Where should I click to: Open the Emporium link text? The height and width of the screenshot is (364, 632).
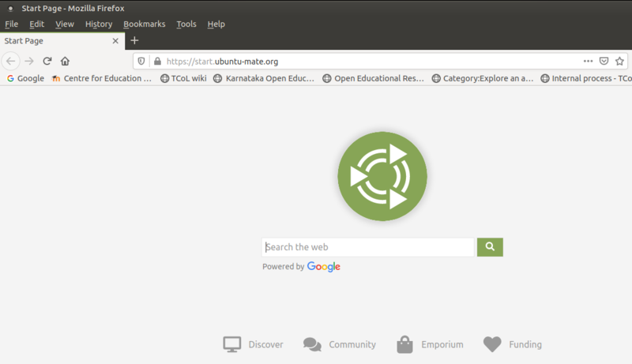[x=442, y=345]
